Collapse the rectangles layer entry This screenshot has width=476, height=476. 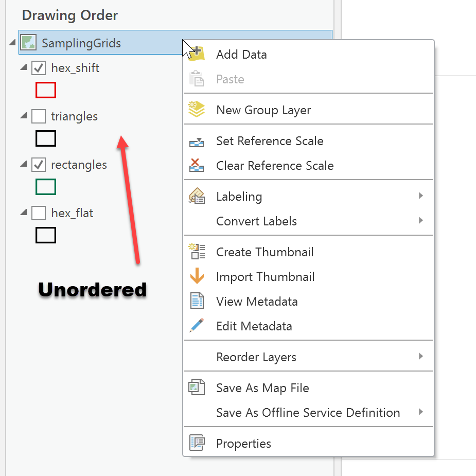[x=23, y=164]
